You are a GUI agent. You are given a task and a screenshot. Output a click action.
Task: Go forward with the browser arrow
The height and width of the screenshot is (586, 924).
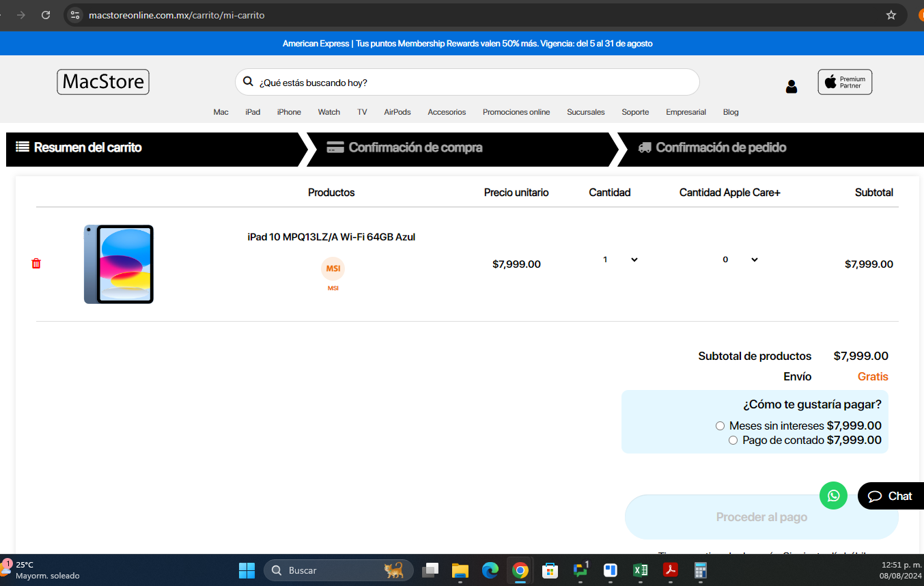[21, 15]
